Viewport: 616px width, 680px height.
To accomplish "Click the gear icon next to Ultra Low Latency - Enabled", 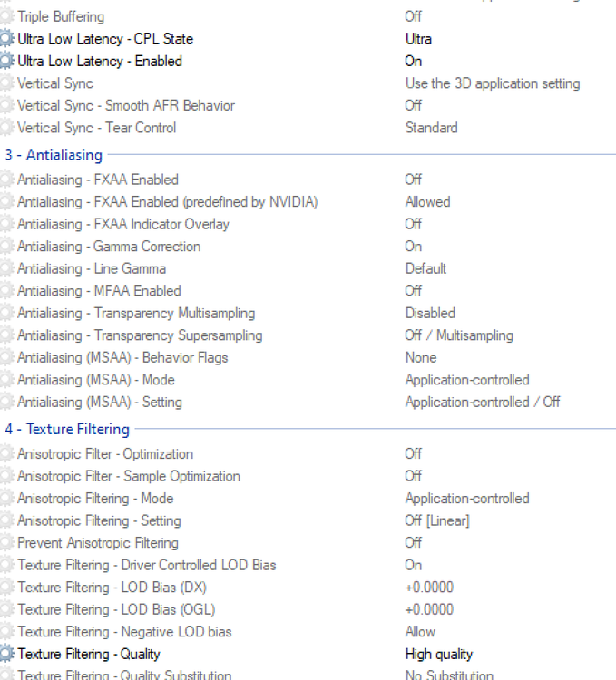I will (7, 62).
